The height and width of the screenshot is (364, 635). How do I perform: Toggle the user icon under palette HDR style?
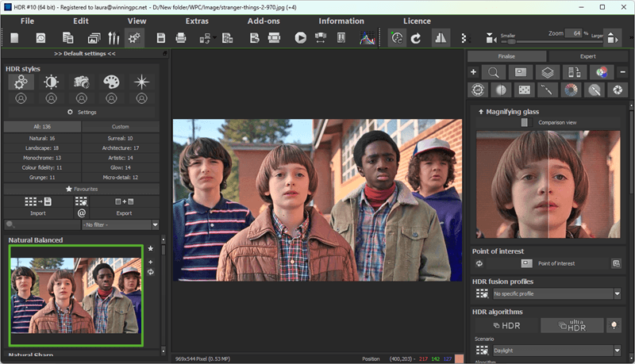point(111,98)
